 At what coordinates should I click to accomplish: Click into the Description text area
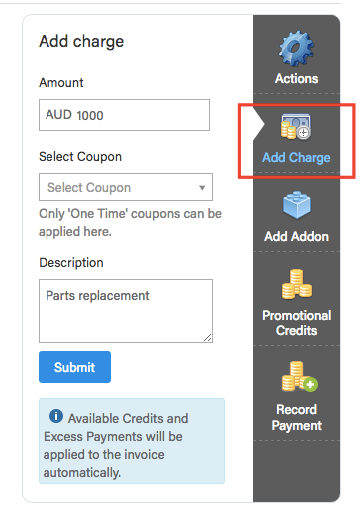[126, 311]
